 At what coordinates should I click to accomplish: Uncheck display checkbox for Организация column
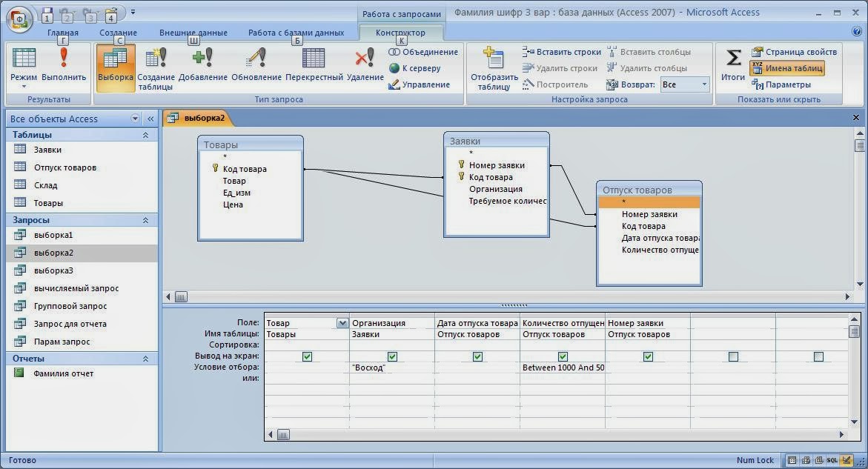[392, 356]
